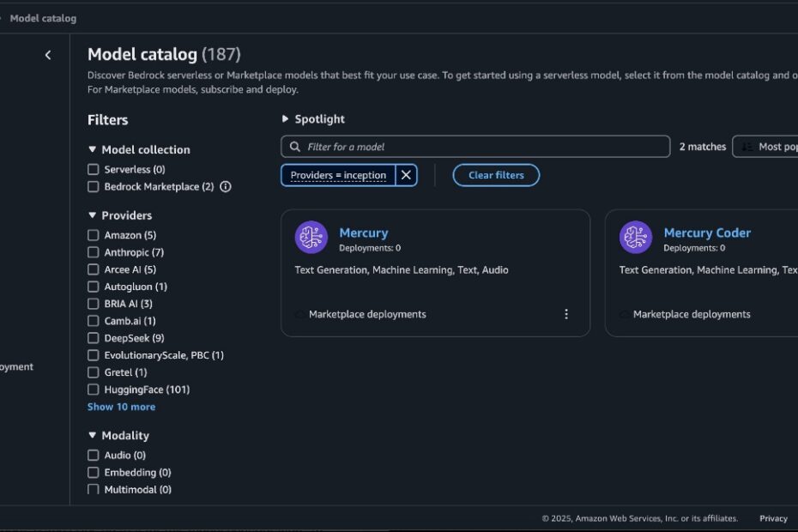Click Deployments: 0 under Mercury Coder

click(694, 248)
